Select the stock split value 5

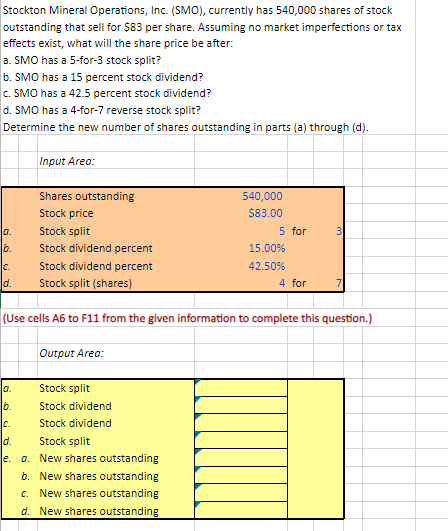point(282,231)
